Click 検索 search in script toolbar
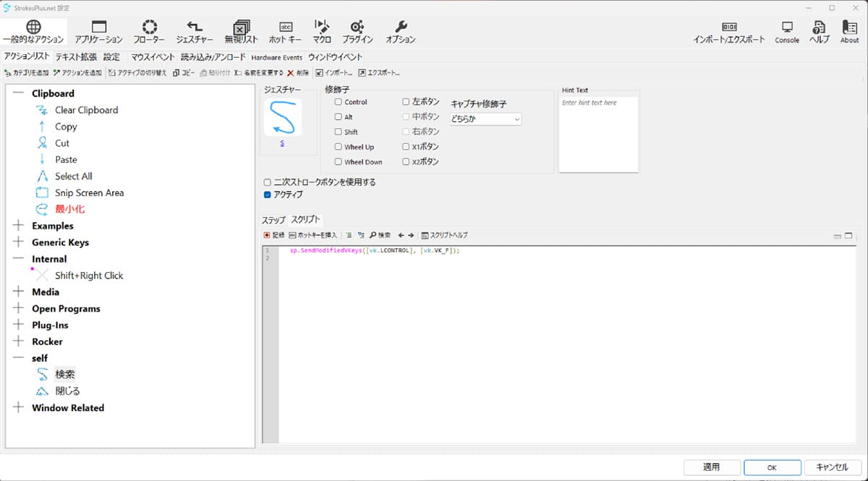 pyautogui.click(x=380, y=235)
